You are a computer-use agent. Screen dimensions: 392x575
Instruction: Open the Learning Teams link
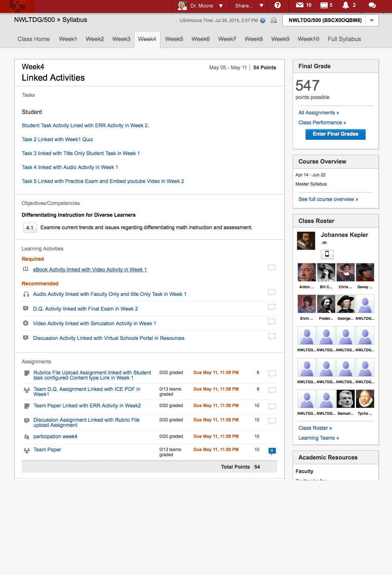point(319,438)
